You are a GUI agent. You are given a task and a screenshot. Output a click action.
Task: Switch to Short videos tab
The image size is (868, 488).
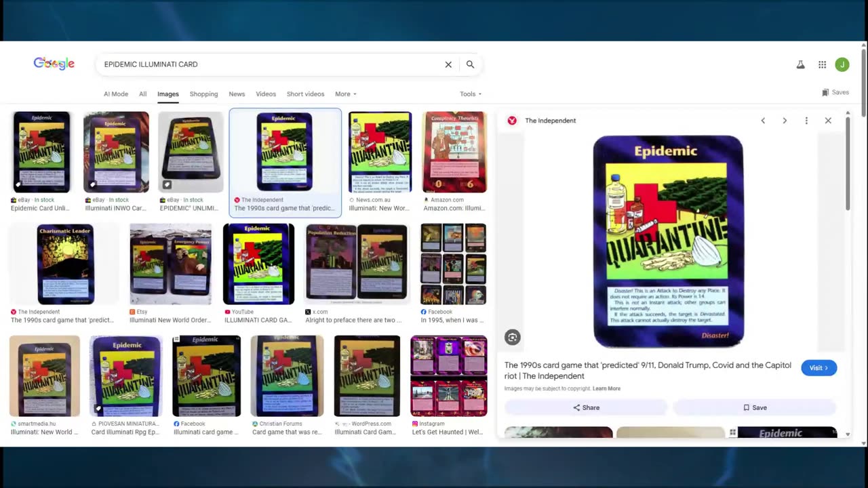pyautogui.click(x=305, y=94)
